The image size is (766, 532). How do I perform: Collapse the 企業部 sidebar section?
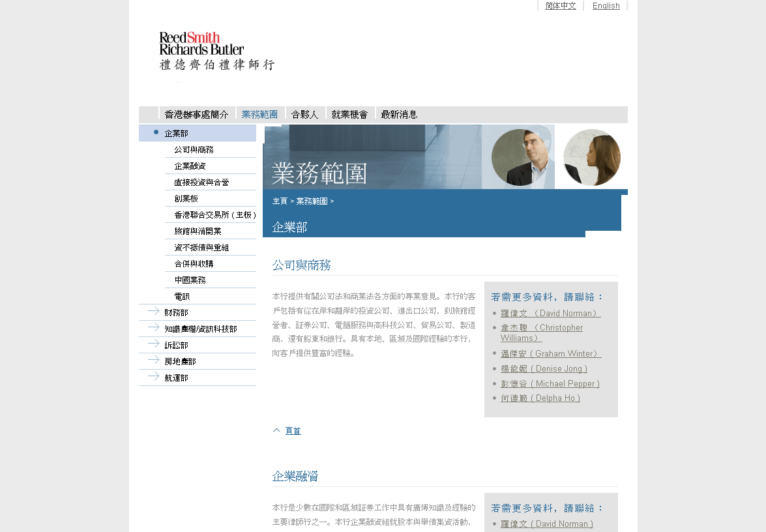pyautogui.click(x=176, y=133)
